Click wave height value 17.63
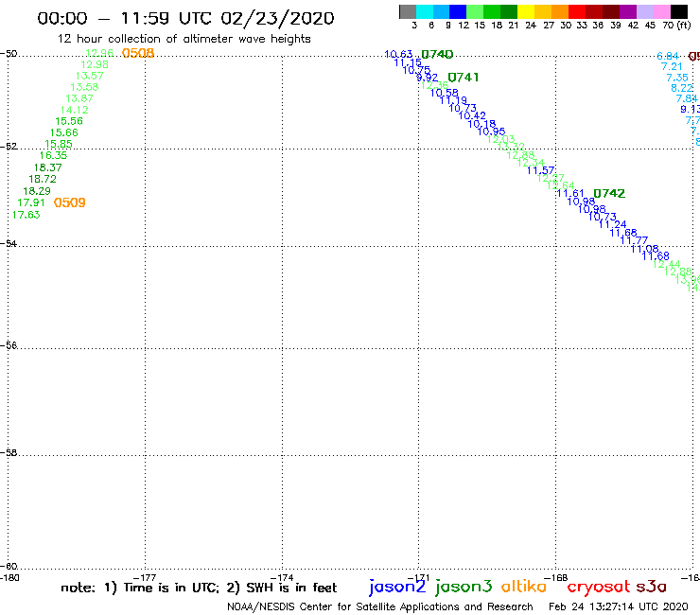This screenshot has height=615, width=700. (x=26, y=215)
